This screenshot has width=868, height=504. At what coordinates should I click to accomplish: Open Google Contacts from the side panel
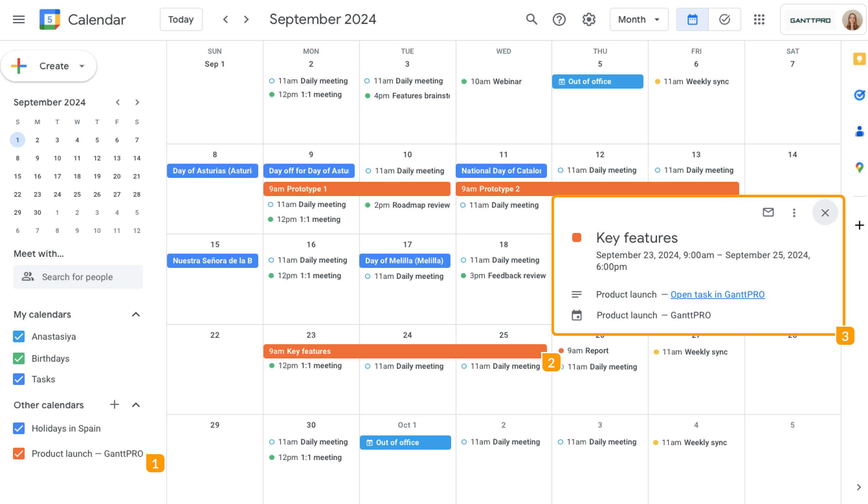coord(859,131)
